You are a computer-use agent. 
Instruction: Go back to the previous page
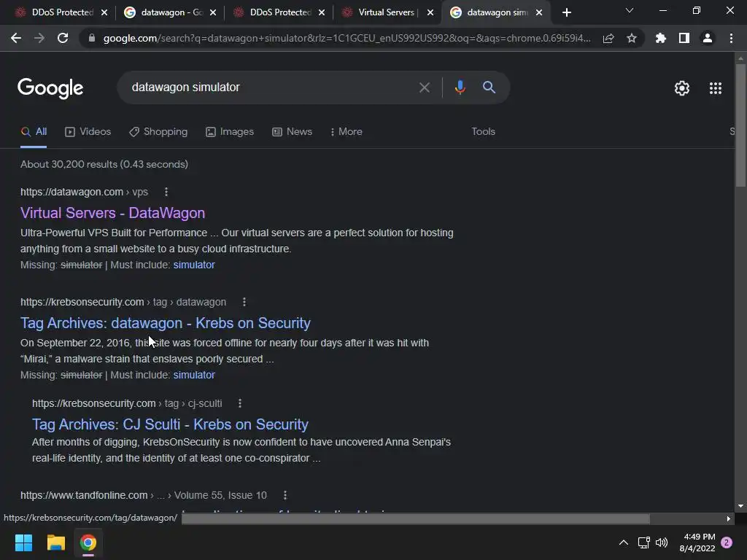(x=16, y=38)
